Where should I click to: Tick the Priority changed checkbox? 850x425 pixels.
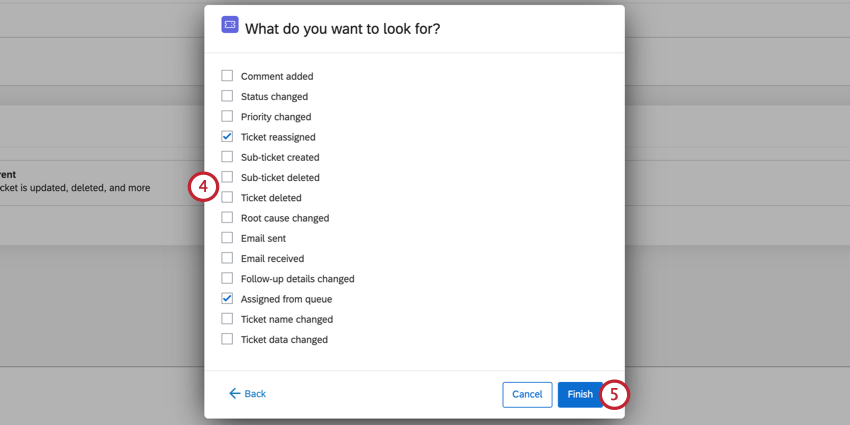coord(227,116)
